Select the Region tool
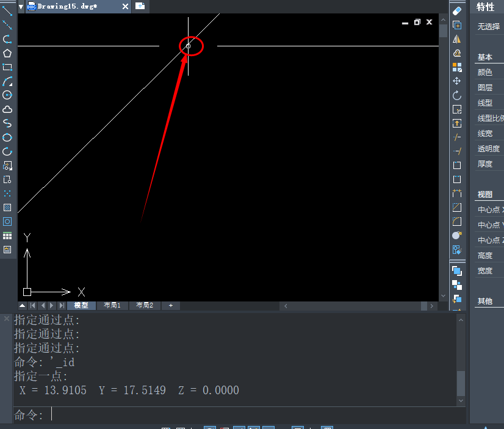Image resolution: width=504 pixels, height=429 pixels. [7, 222]
